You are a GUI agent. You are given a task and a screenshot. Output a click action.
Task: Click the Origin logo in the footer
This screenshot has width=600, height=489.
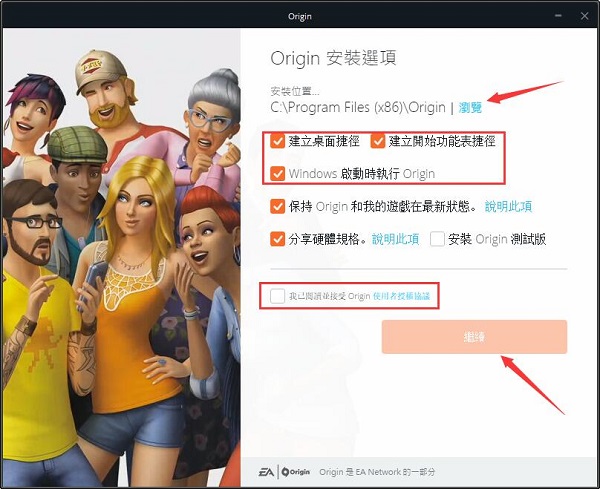click(297, 469)
